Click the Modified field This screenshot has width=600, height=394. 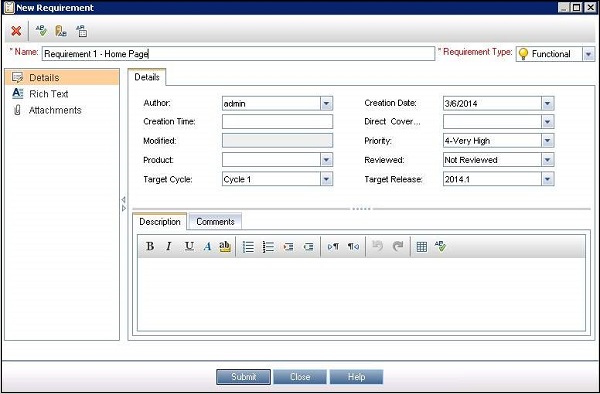point(277,141)
